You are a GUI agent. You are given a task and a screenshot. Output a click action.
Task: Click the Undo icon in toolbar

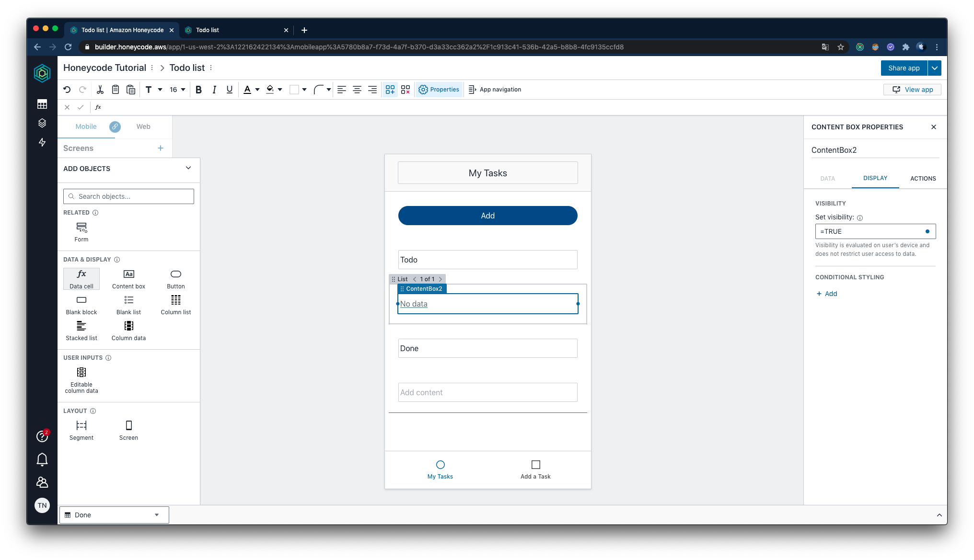pyautogui.click(x=67, y=90)
